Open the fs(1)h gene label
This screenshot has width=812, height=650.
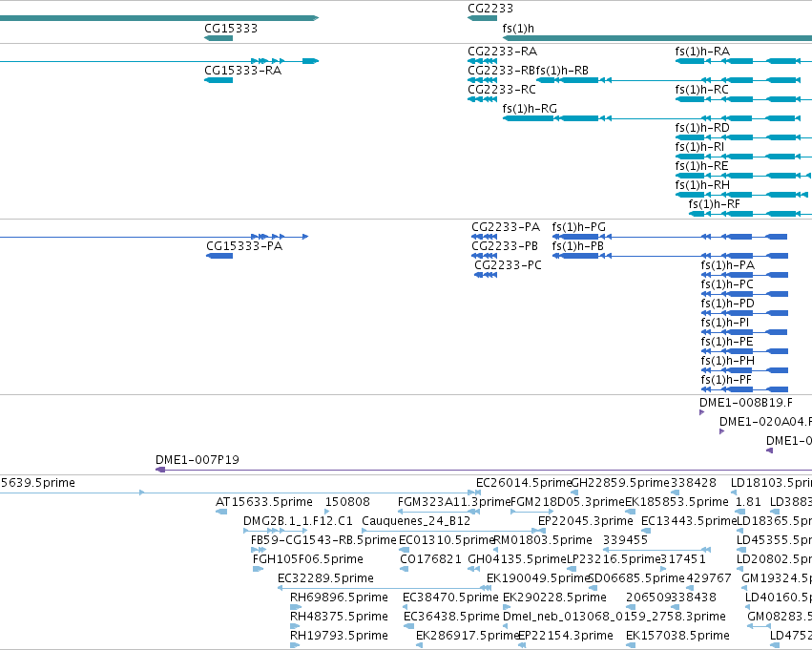point(518,29)
